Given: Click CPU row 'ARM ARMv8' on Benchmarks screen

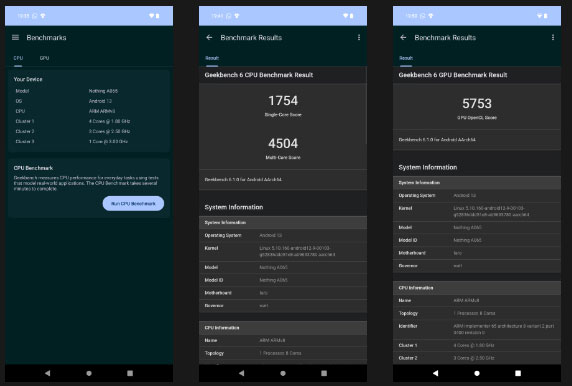Looking at the screenshot, I should coord(89,111).
